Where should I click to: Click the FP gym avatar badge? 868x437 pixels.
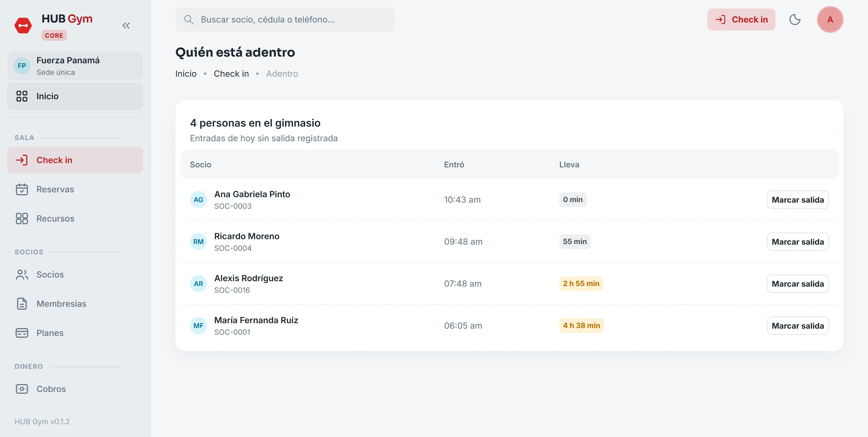[x=22, y=66]
